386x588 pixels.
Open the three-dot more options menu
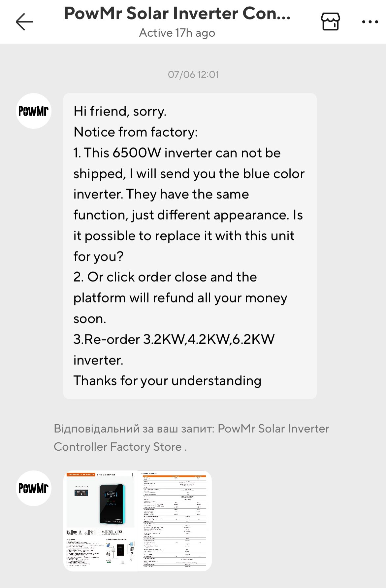370,22
